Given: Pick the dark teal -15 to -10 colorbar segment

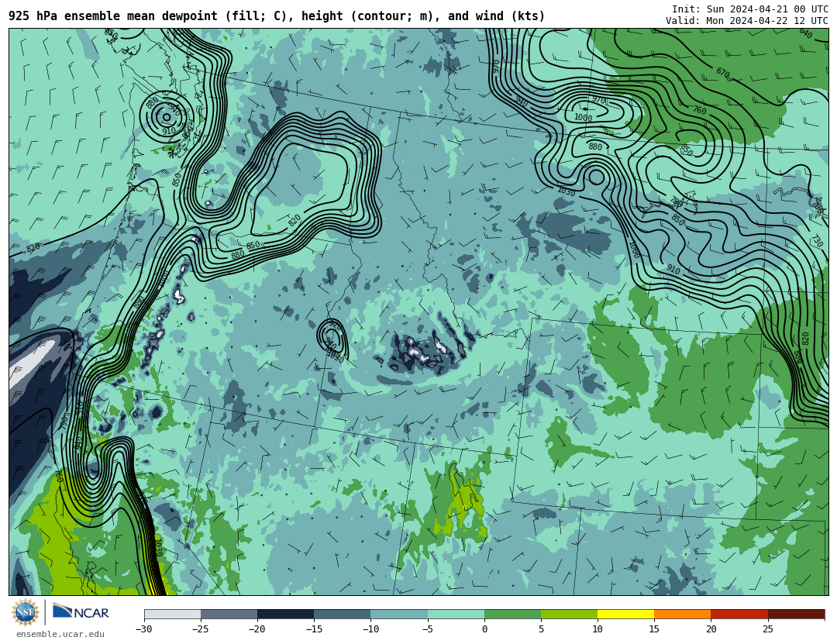Looking at the screenshot, I should 343,614.
